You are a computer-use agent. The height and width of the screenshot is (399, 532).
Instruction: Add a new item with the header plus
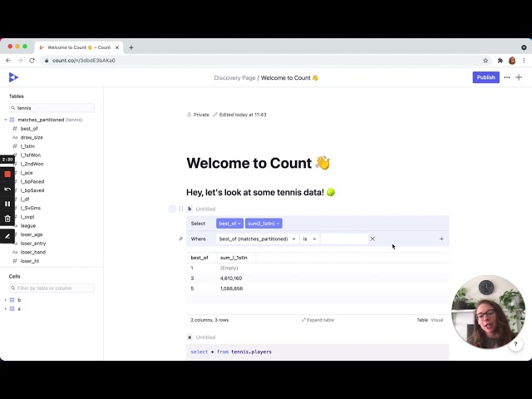[519, 77]
